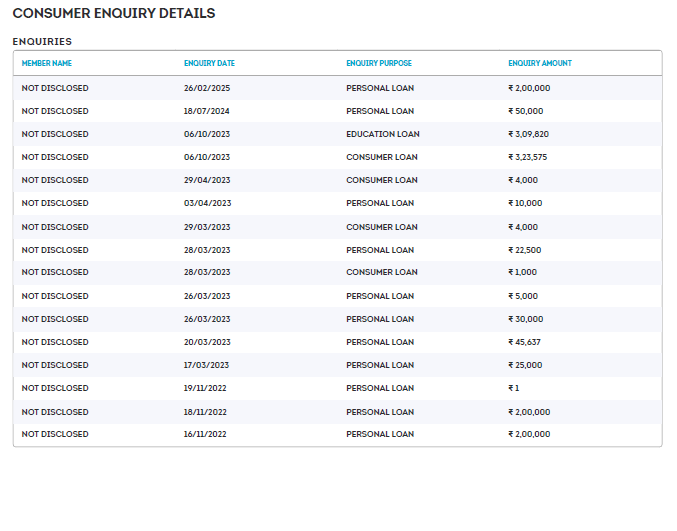The image size is (677, 531).
Task: Select the ₹ 45,637 enquiry amount
Action: [x=524, y=342]
